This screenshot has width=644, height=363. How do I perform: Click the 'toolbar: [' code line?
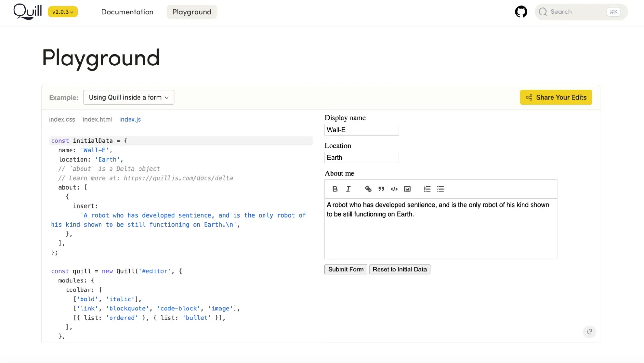(84, 290)
